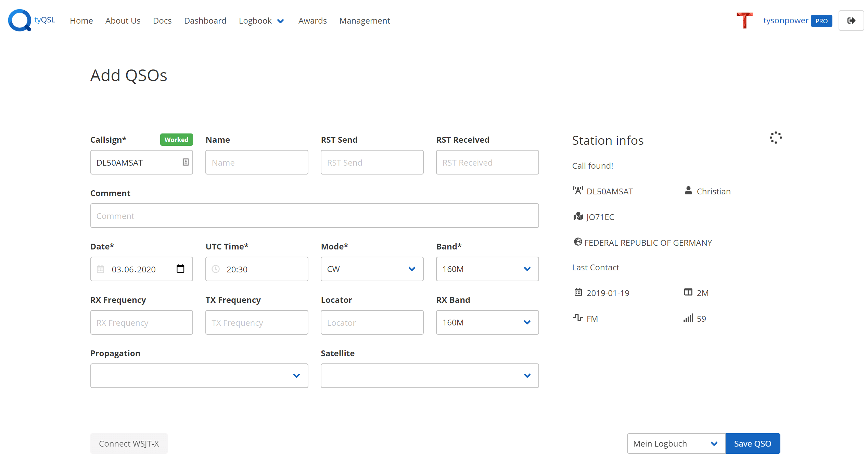Click the clock icon in UTC Time field
Screen dimensions: 868x463
[216, 269]
